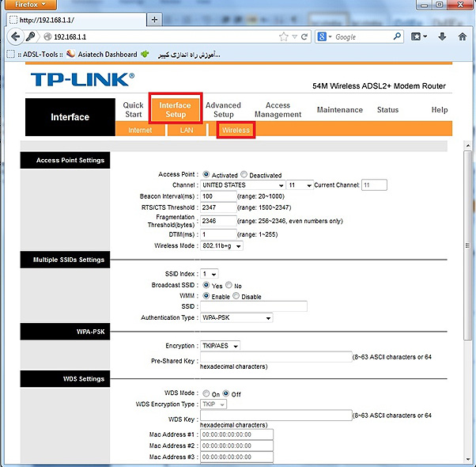Viewport: 476px width, 467px height.
Task: Click the Pre-Shared Key field
Action: click(276, 357)
